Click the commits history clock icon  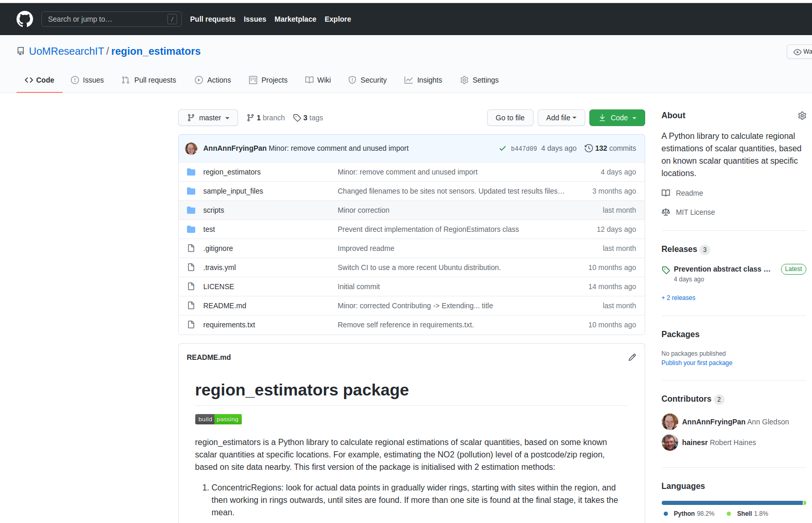tap(588, 148)
